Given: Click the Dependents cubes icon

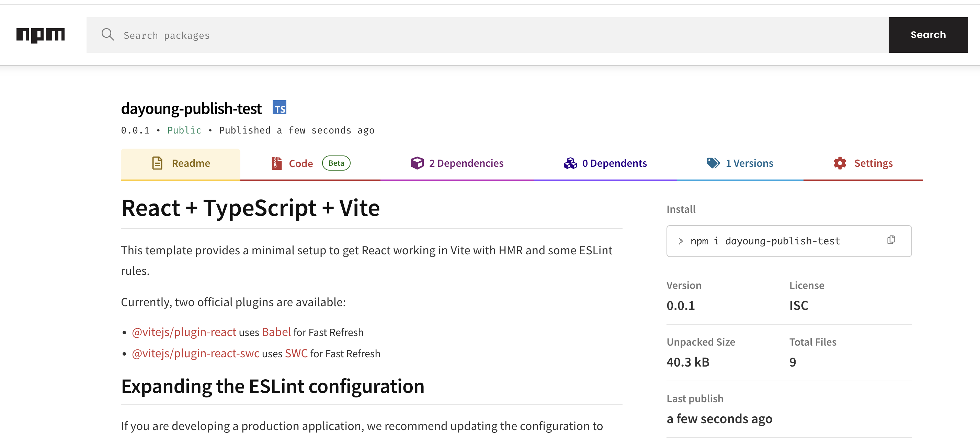Looking at the screenshot, I should click(x=570, y=163).
